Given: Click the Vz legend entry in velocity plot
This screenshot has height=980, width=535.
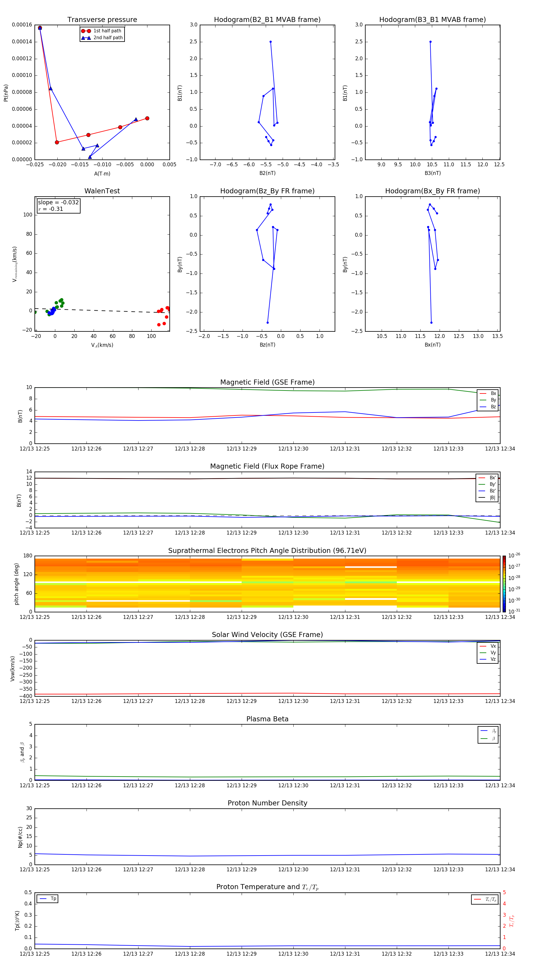Looking at the screenshot, I should pos(488,659).
